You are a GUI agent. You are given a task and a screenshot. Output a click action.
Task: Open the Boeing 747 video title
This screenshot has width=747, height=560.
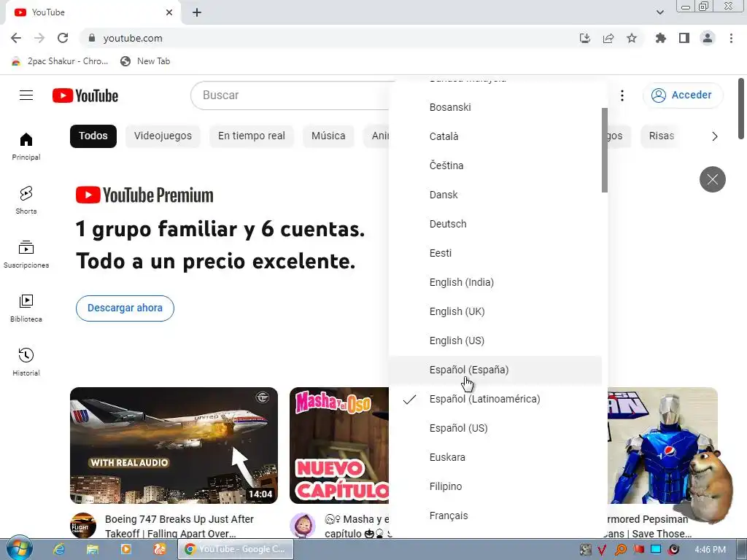(x=179, y=526)
